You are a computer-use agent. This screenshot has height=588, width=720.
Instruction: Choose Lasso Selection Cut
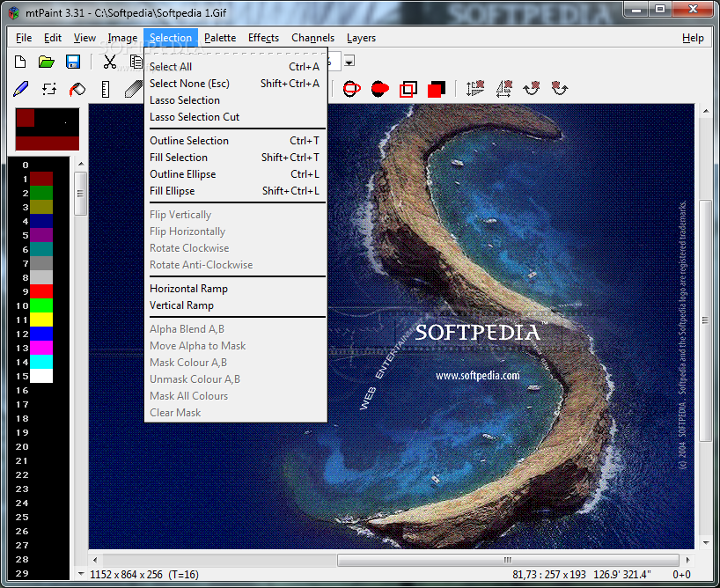click(235, 117)
